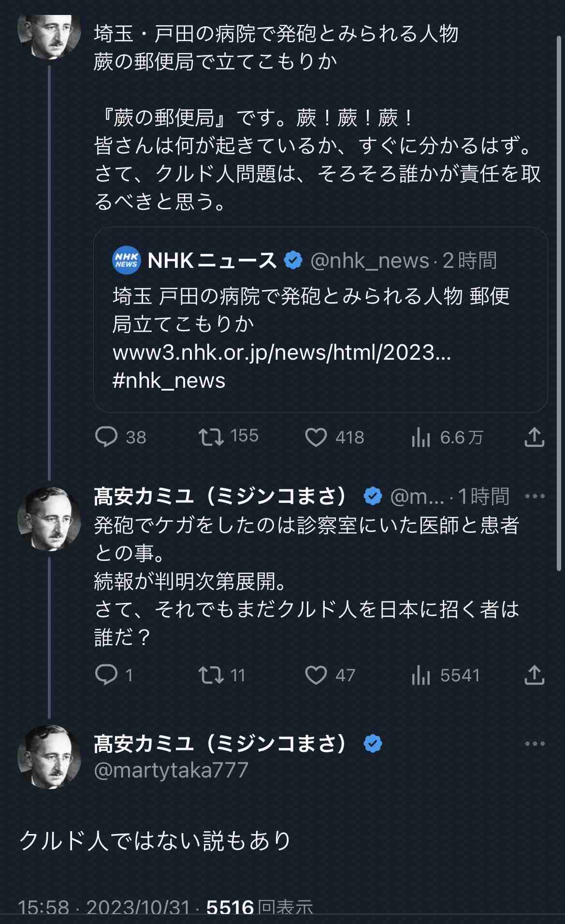Image resolution: width=565 pixels, height=924 pixels.
Task: Tap the #nhk_news hashtag
Action: tap(169, 381)
